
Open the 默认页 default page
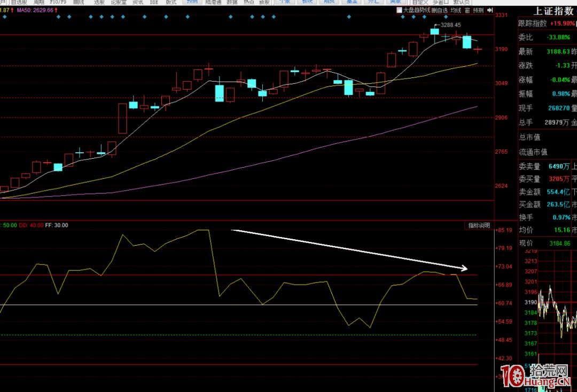(462, 2)
